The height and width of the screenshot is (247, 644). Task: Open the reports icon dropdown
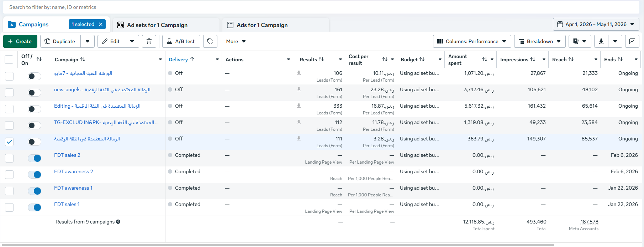coord(580,41)
